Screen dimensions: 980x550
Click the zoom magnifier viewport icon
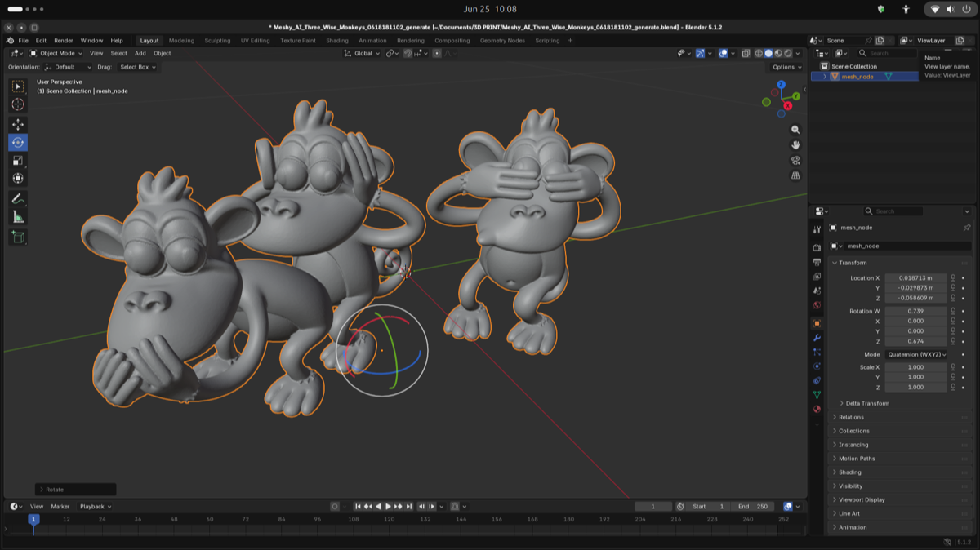(x=795, y=130)
